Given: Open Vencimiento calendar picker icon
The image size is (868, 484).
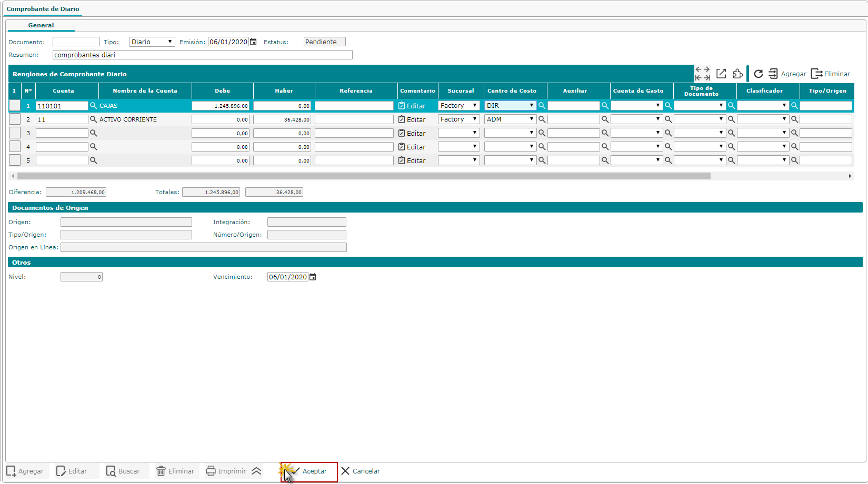Looking at the screenshot, I should (x=313, y=277).
